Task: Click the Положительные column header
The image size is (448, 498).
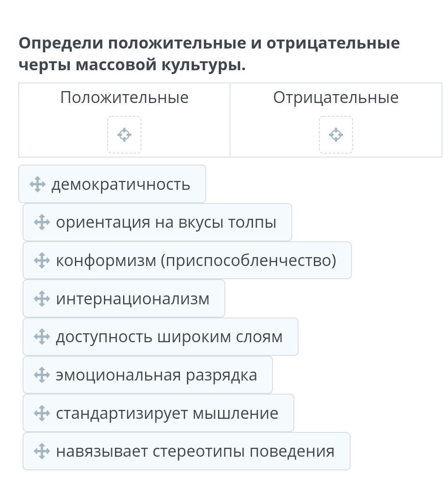Action: coord(124,97)
